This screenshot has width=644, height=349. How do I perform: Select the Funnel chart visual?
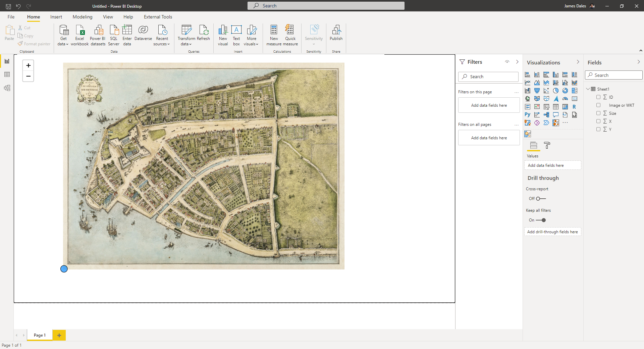[x=537, y=91]
